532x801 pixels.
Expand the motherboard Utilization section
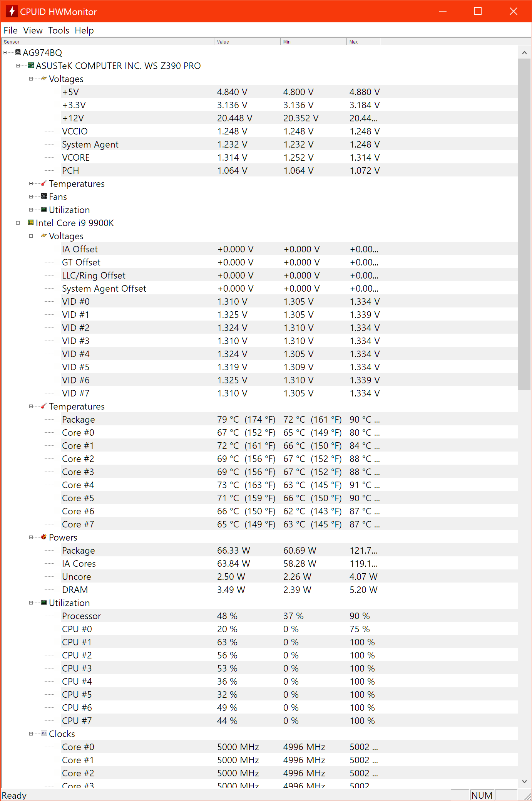[x=31, y=210]
